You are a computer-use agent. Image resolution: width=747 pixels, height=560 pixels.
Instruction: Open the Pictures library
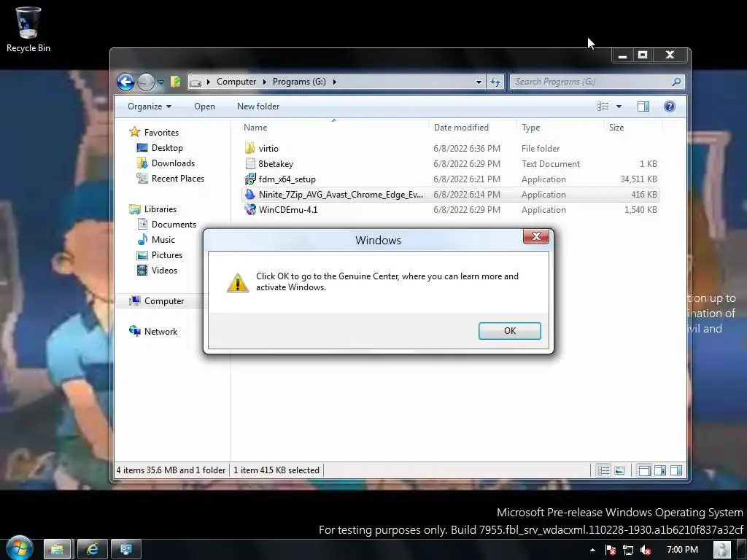tap(167, 254)
